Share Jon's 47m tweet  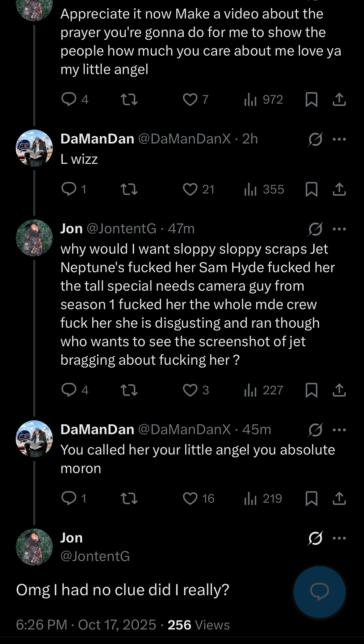click(x=339, y=390)
